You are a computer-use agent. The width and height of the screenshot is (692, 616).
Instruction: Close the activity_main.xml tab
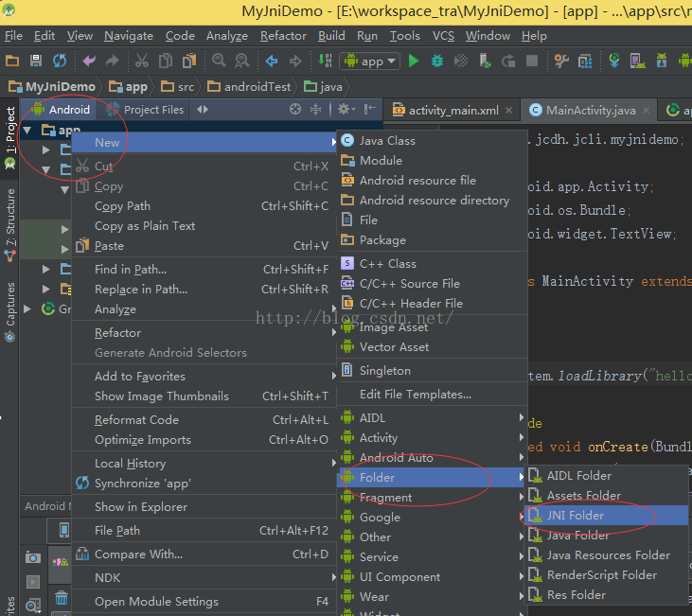click(509, 111)
